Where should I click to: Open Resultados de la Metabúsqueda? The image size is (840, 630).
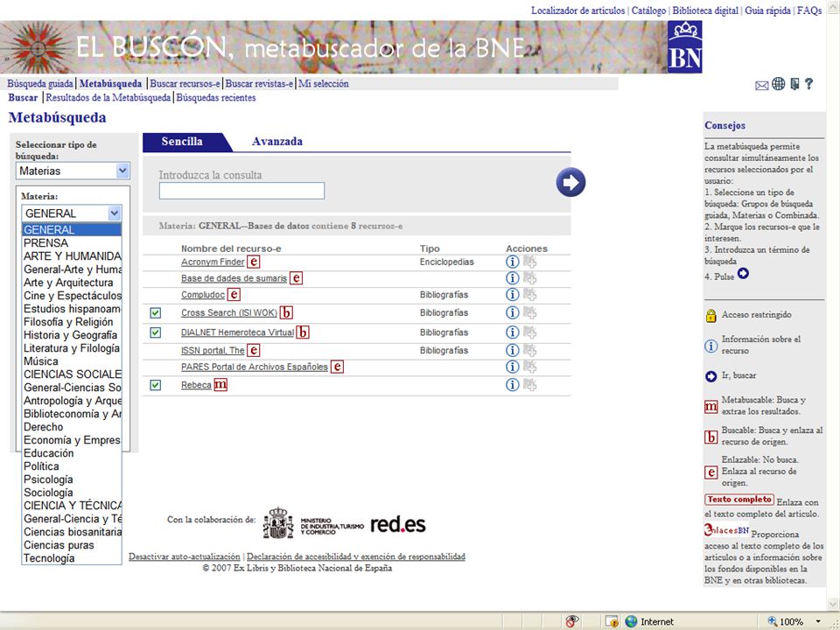(108, 97)
